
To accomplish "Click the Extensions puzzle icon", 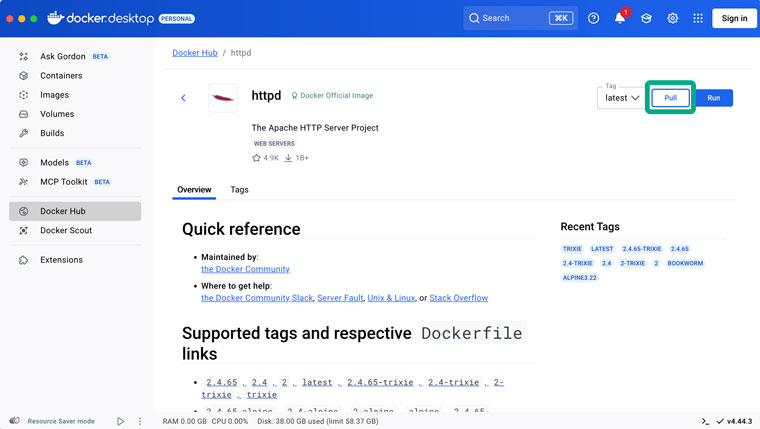I will 23,260.
